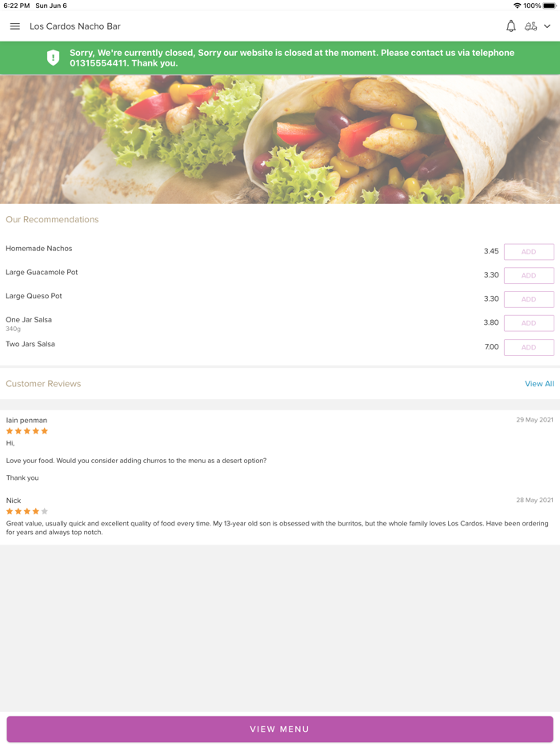Viewport: 560px width, 747px height.
Task: Add Large Guacamole Pot to order
Action: point(529,275)
